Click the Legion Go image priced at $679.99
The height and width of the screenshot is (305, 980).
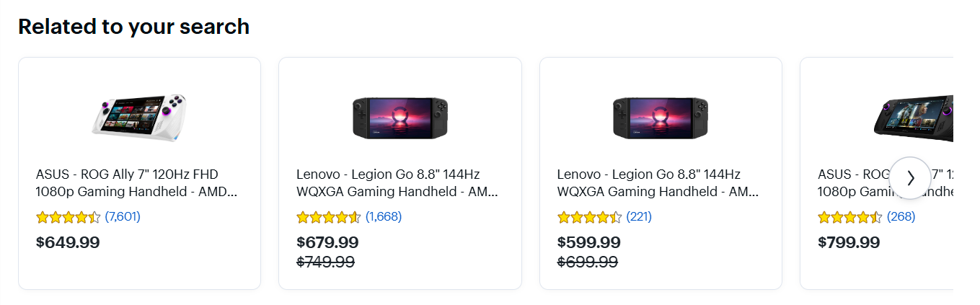[399, 117]
